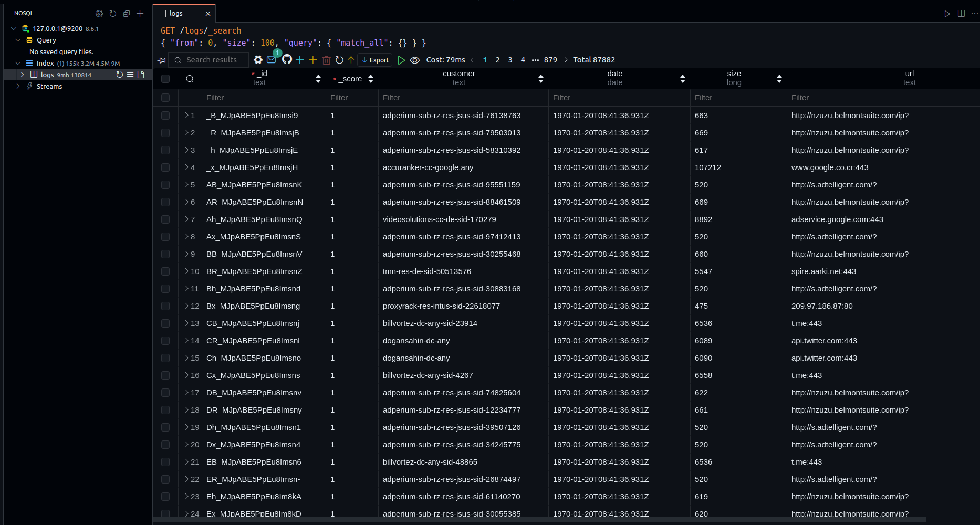Viewport: 980px width, 525px height.
Task: Go to results page 4
Action: (523, 60)
